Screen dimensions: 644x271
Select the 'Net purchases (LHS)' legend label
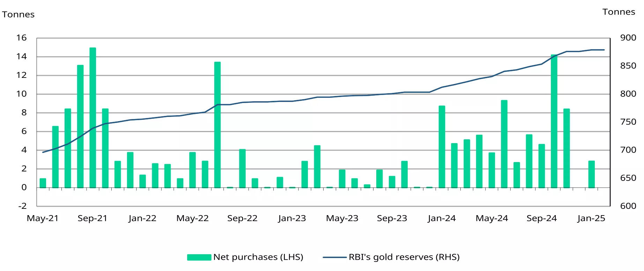click(258, 257)
